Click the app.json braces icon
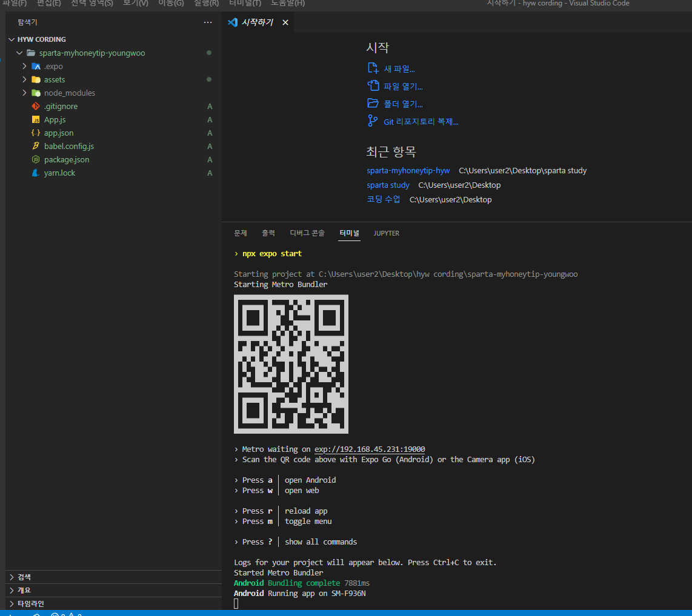The height and width of the screenshot is (616, 692). (36, 133)
